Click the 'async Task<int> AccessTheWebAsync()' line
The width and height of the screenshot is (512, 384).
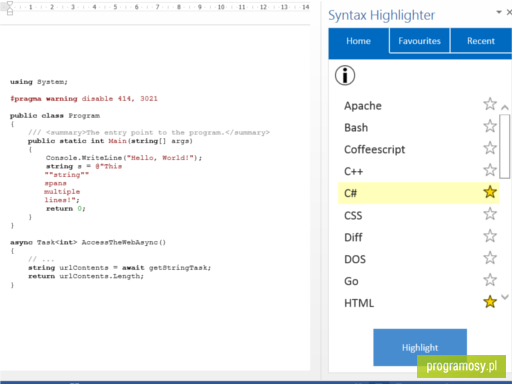[x=88, y=242]
